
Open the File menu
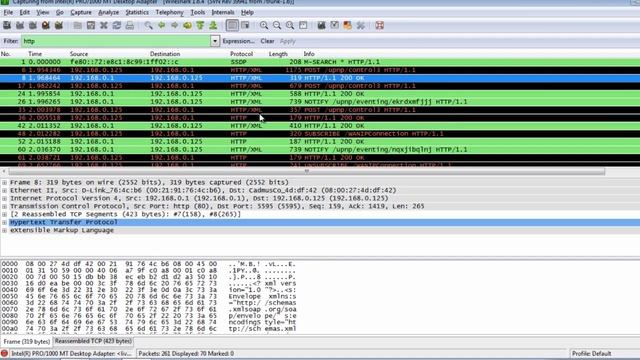8,12
